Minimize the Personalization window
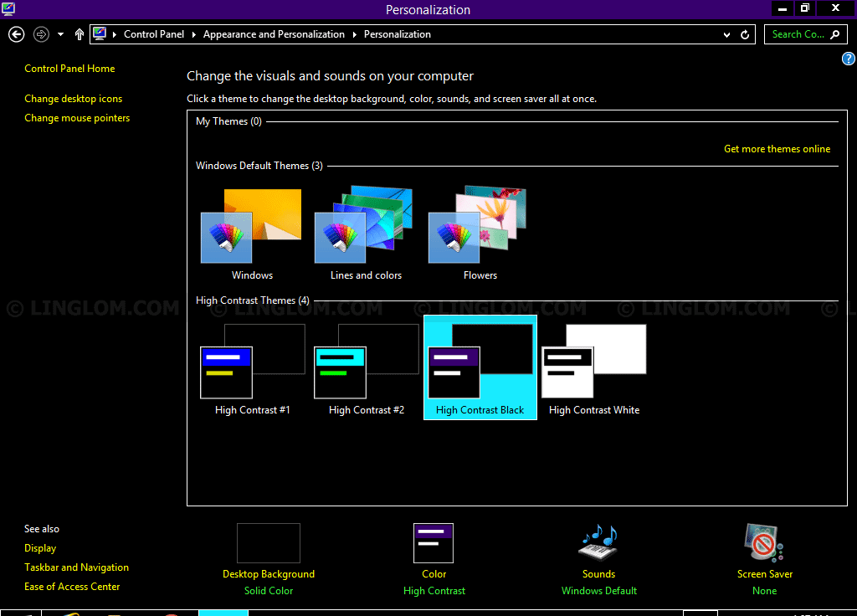The image size is (857, 616). 783,8
